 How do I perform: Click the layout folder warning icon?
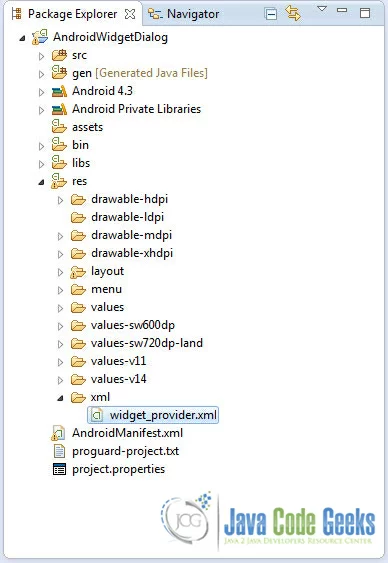78,272
